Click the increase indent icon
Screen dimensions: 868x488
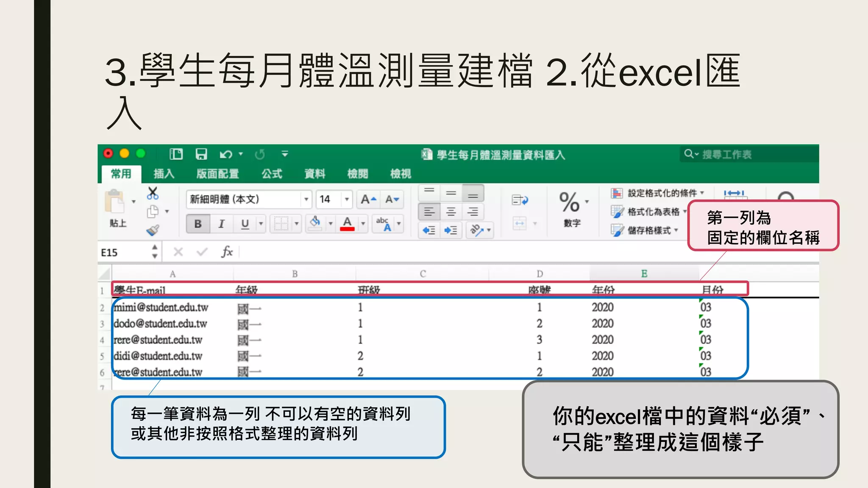451,230
